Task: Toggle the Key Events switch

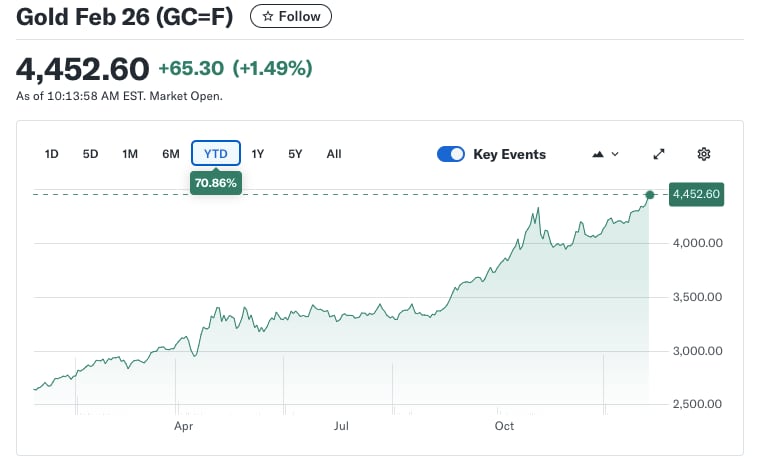Action: tap(451, 154)
